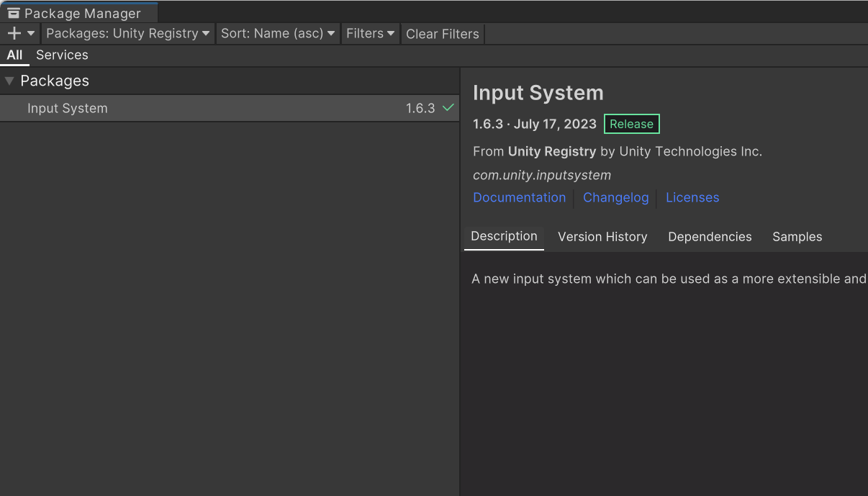Open the Sort: Name (asc) dropdown
This screenshot has height=496, width=868.
pyautogui.click(x=278, y=33)
